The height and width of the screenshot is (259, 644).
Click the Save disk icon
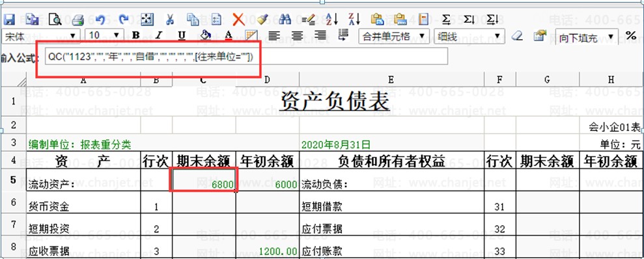pos(9,20)
